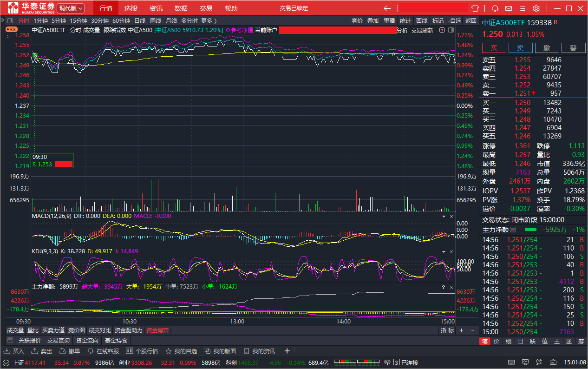588x369 pixels.
Task: Open online customer service headset icon
Action: pos(495,8)
